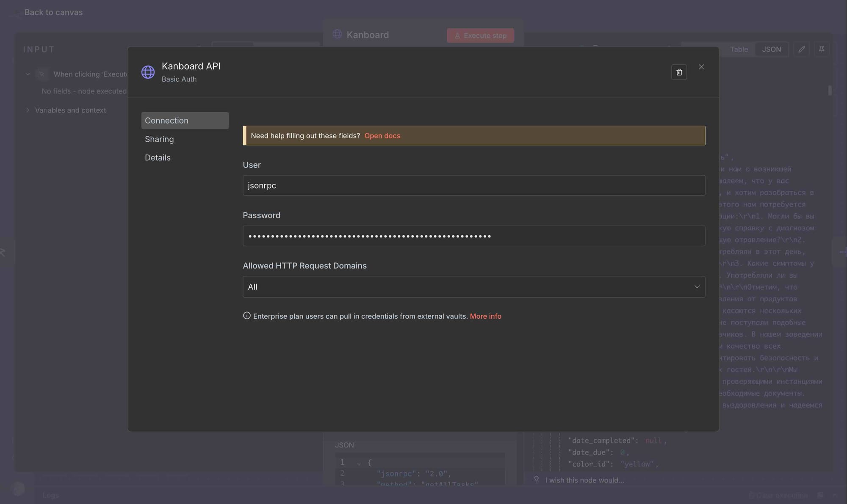Switch output view to Table
Screen dimensions: 847x504
pyautogui.click(x=739, y=49)
